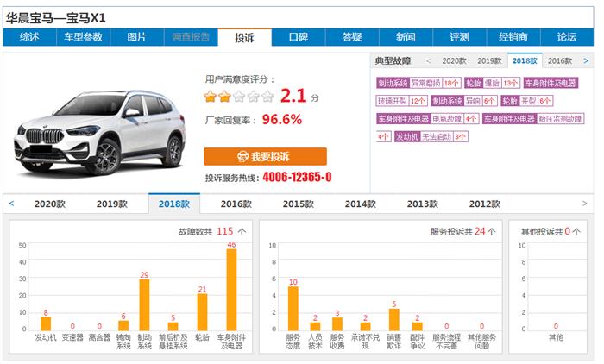This screenshot has width=604, height=364.
Task: Click the hotline number 4006-12365-0
Action: pos(297,177)
